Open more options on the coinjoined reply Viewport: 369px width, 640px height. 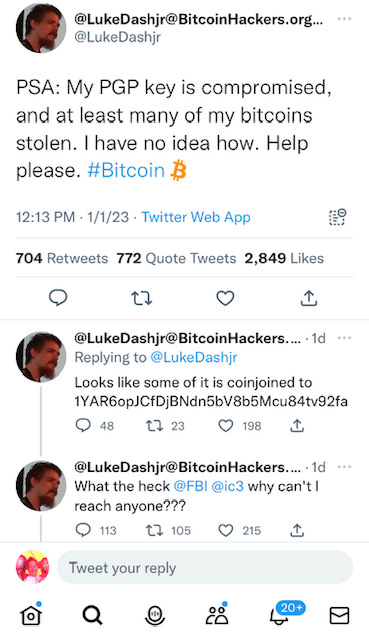345,338
